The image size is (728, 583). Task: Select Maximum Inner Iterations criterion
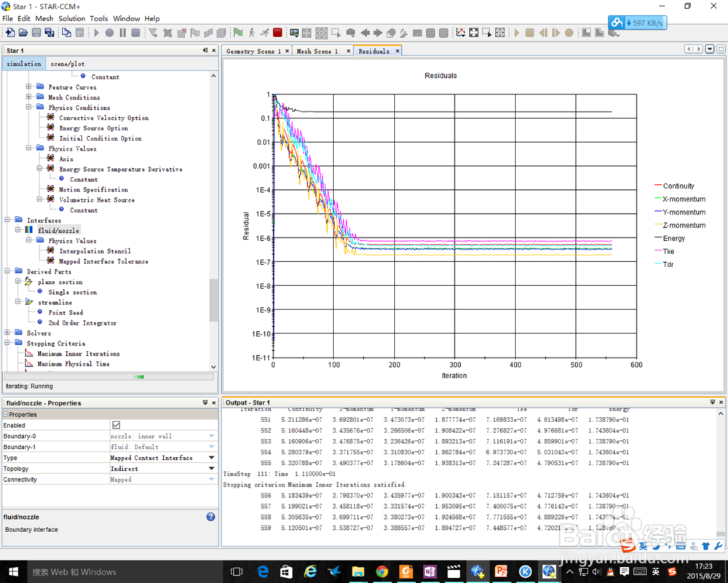79,353
